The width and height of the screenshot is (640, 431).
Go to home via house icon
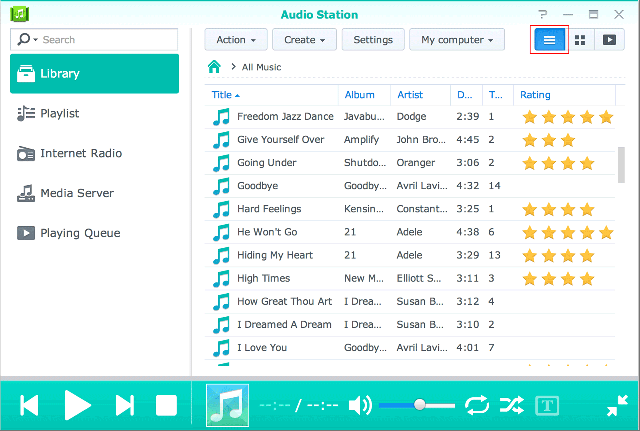coord(214,67)
